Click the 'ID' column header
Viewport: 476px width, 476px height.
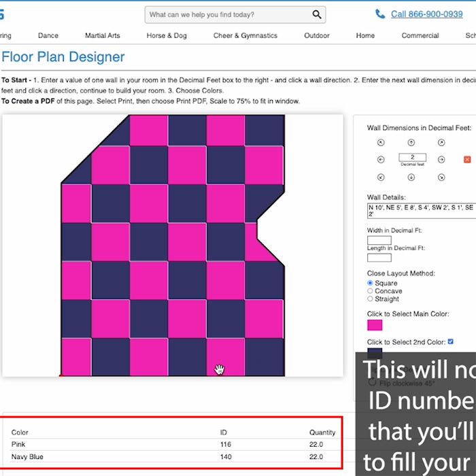(224, 432)
